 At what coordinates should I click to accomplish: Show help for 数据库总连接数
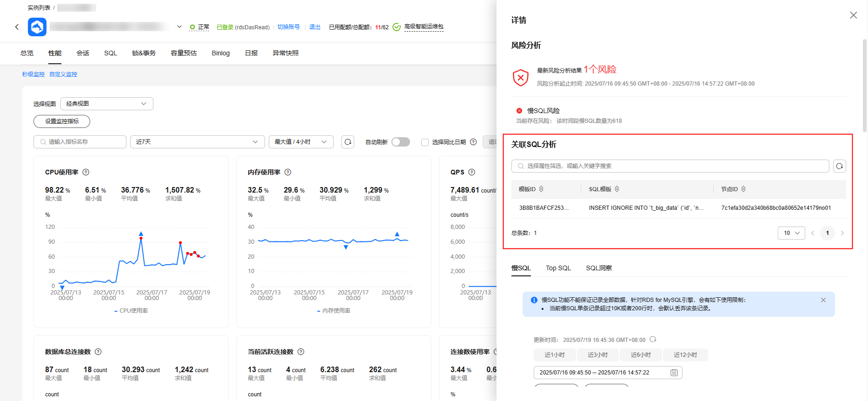click(98, 352)
